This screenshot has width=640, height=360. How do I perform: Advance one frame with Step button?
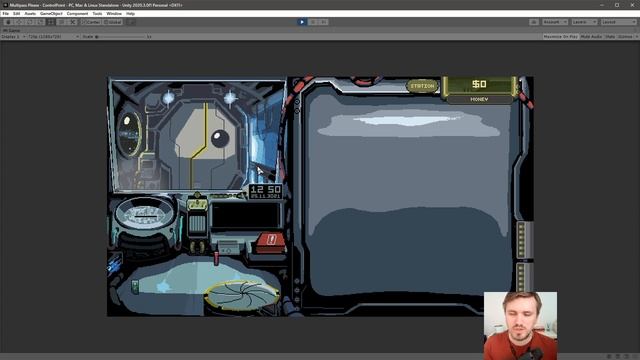coord(323,22)
